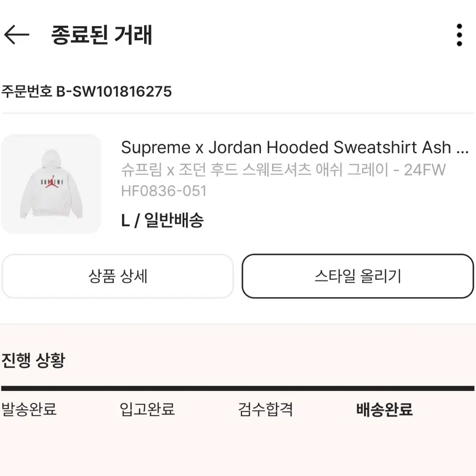Click the L / 일반배송 size option text

pyautogui.click(x=163, y=220)
